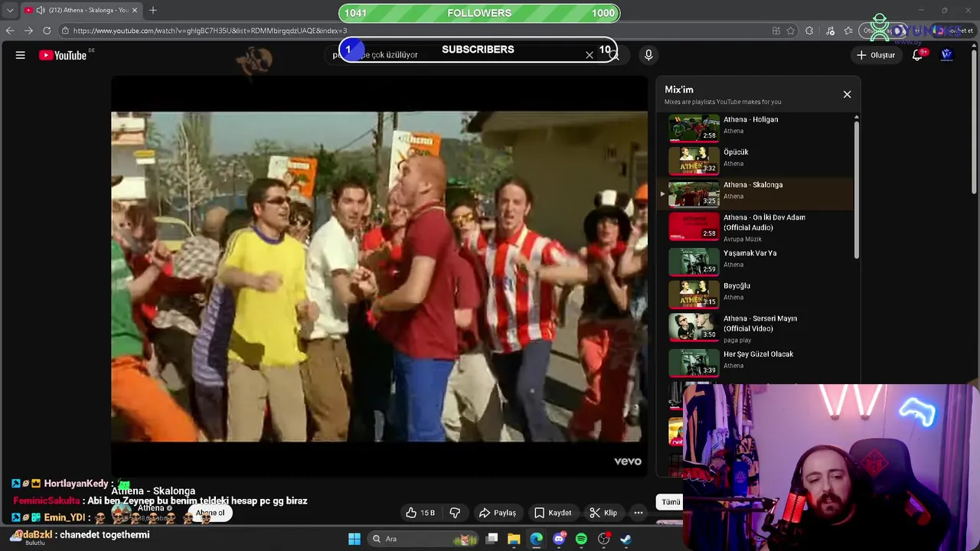Open File Explorer from the taskbar
980x551 pixels.
[514, 539]
